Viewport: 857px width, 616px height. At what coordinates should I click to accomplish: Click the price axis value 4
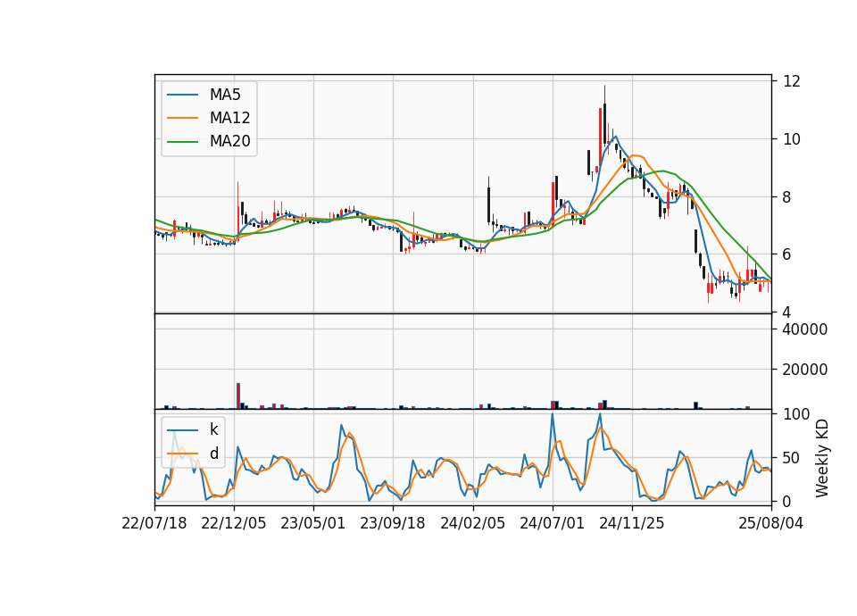787,312
